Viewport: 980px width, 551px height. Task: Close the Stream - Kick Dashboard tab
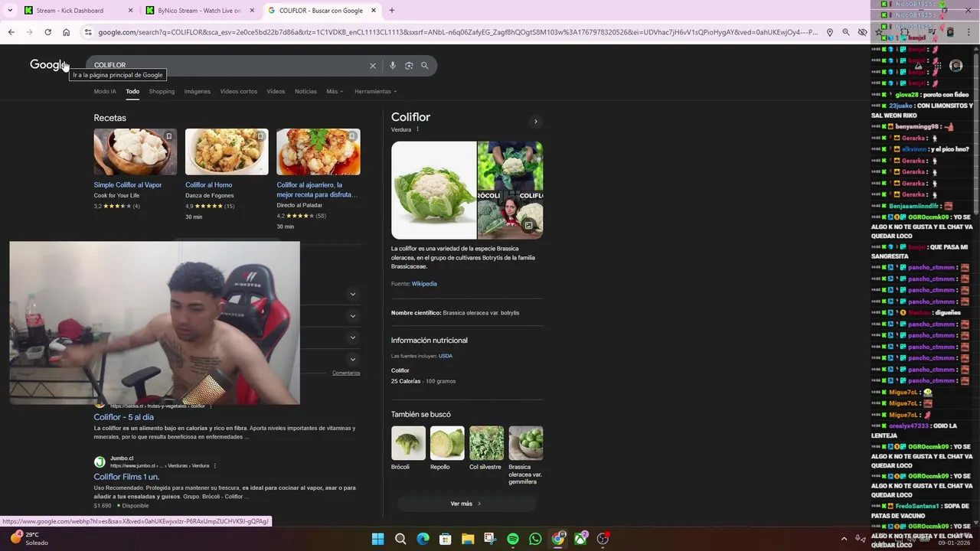point(130,11)
